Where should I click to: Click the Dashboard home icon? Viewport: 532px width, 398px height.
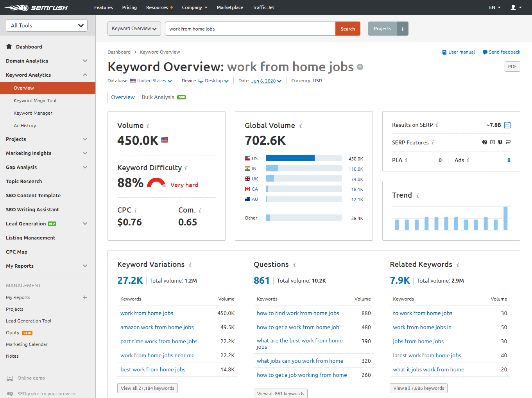[x=9, y=47]
